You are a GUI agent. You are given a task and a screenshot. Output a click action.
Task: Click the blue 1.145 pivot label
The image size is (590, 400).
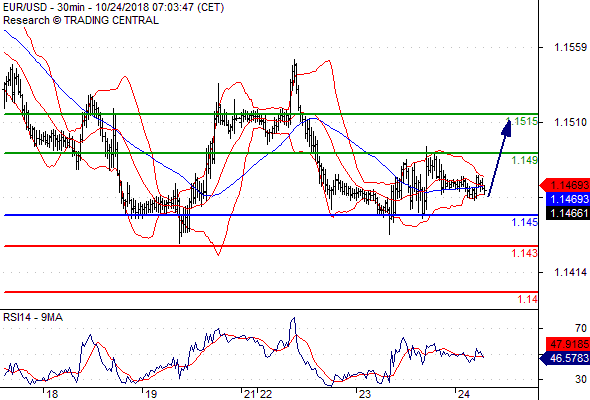point(525,222)
